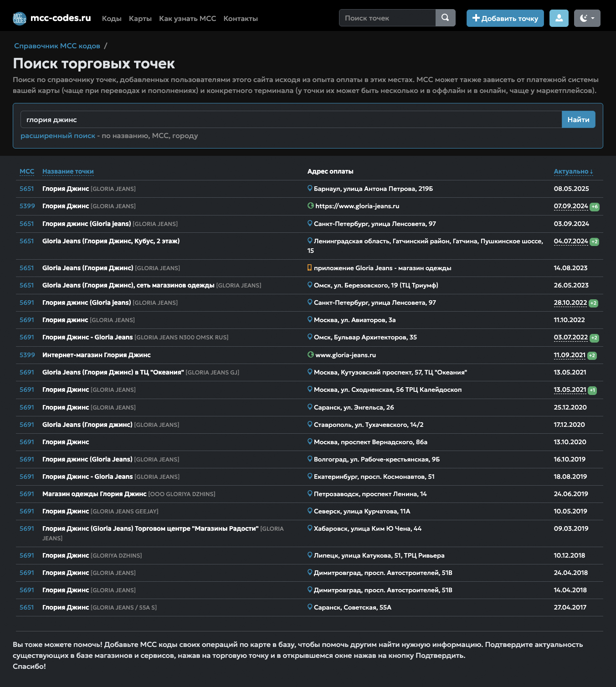This screenshot has height=687, width=616.
Task: Click the +2 badge next to 28.10.2022
Action: (593, 303)
